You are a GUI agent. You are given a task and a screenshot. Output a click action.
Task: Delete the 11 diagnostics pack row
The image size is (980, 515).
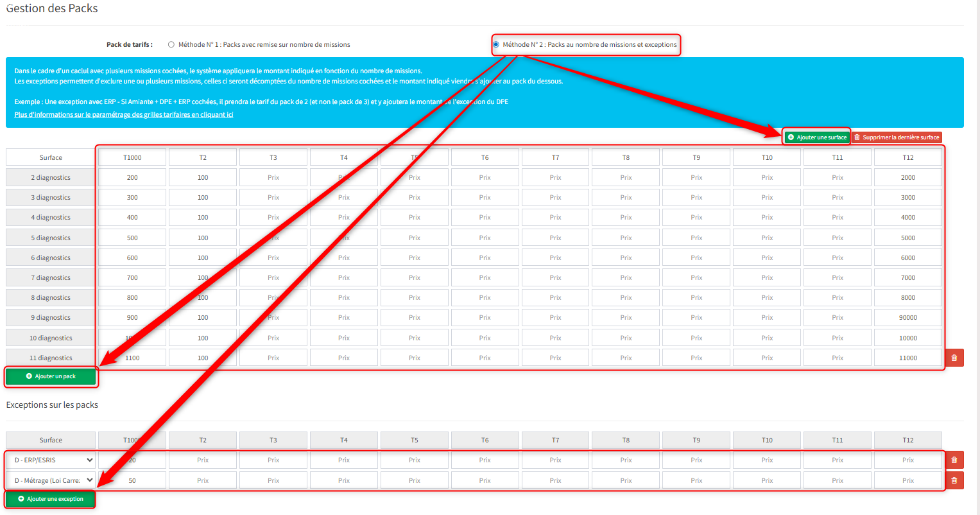pos(954,358)
